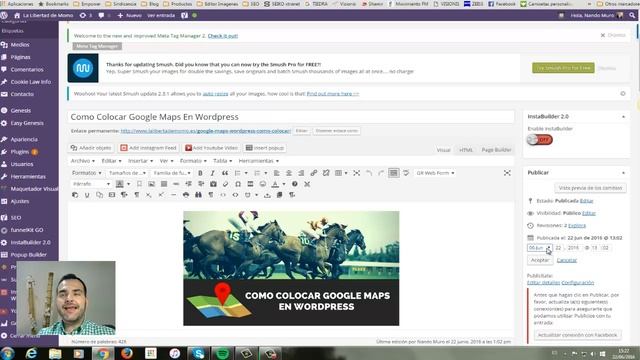Viewport: 640px width, 360px height.
Task: Open the background color picker icon
Action: pyautogui.click(x=120, y=184)
